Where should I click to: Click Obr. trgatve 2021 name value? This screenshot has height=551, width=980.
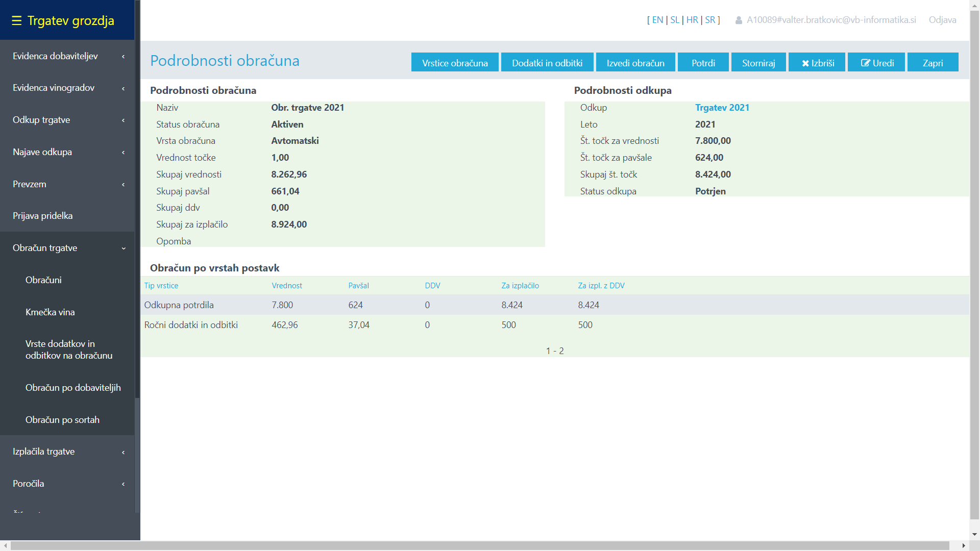coord(308,108)
